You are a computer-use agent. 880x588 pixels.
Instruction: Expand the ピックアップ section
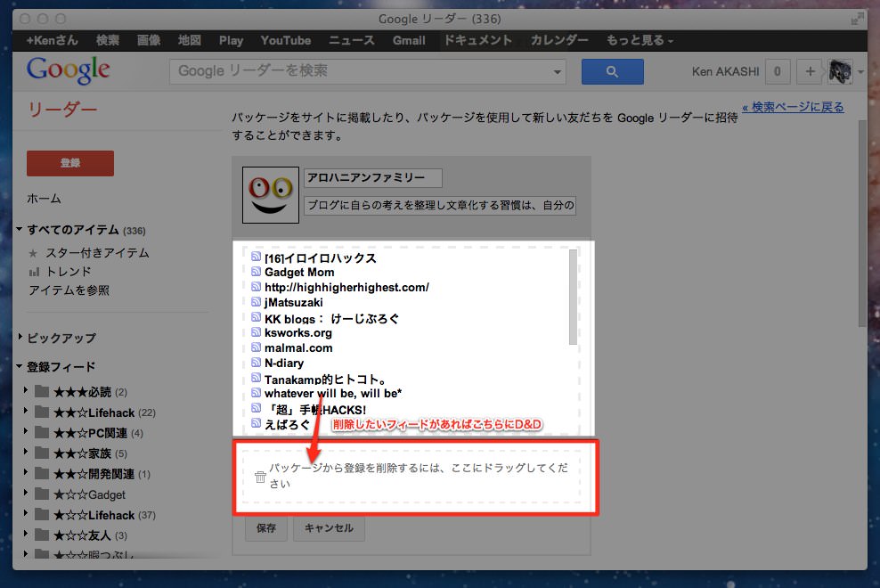(20, 337)
